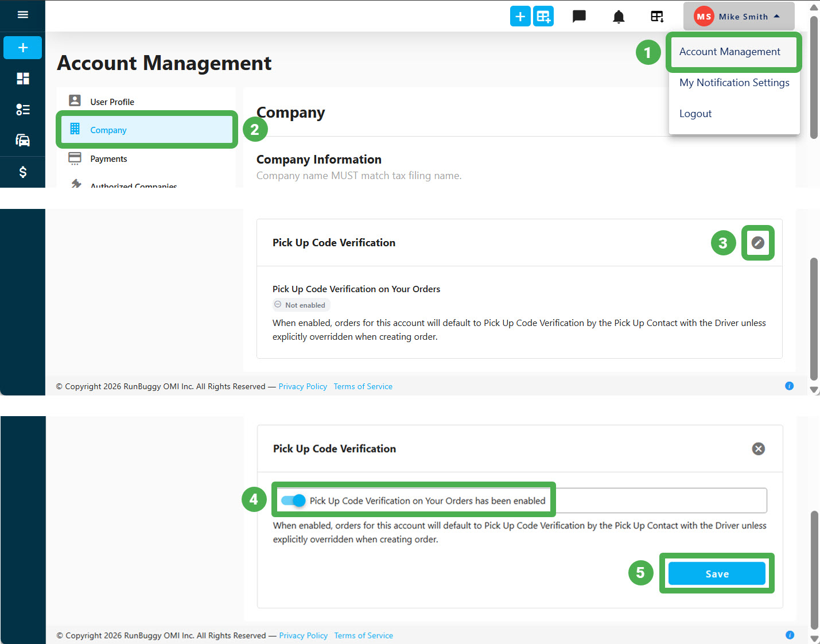Open the chat messages icon in header
Screen dimensions: 820x644
pos(580,16)
